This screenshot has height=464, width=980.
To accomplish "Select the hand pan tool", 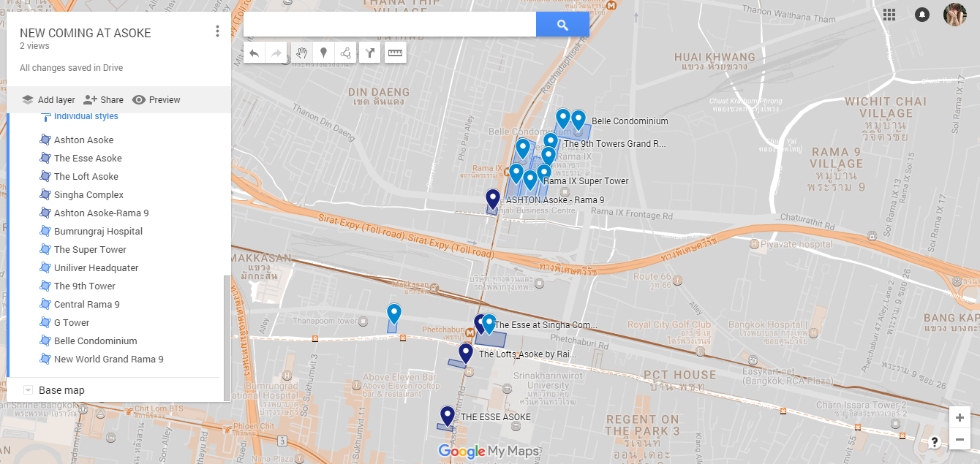I will pyautogui.click(x=301, y=53).
